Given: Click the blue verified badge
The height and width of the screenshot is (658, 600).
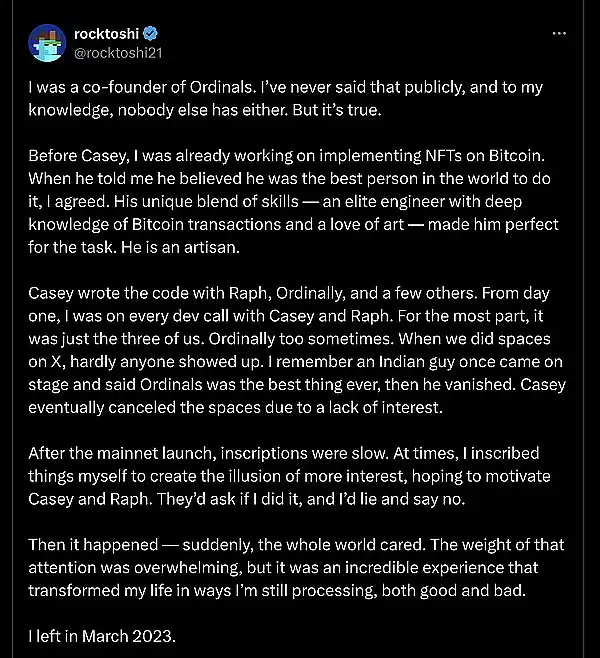Looking at the screenshot, I should [155, 32].
